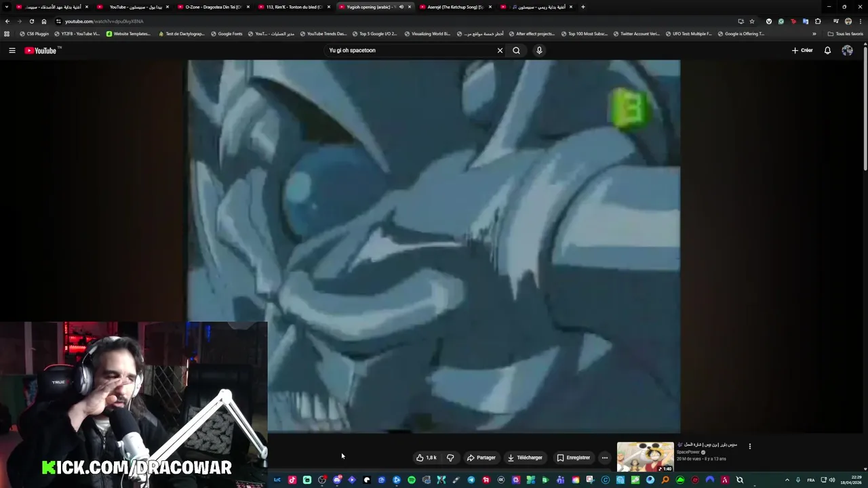Open the Chrome three-dot menu
This screenshot has height=488, width=868.
pos(861,21)
